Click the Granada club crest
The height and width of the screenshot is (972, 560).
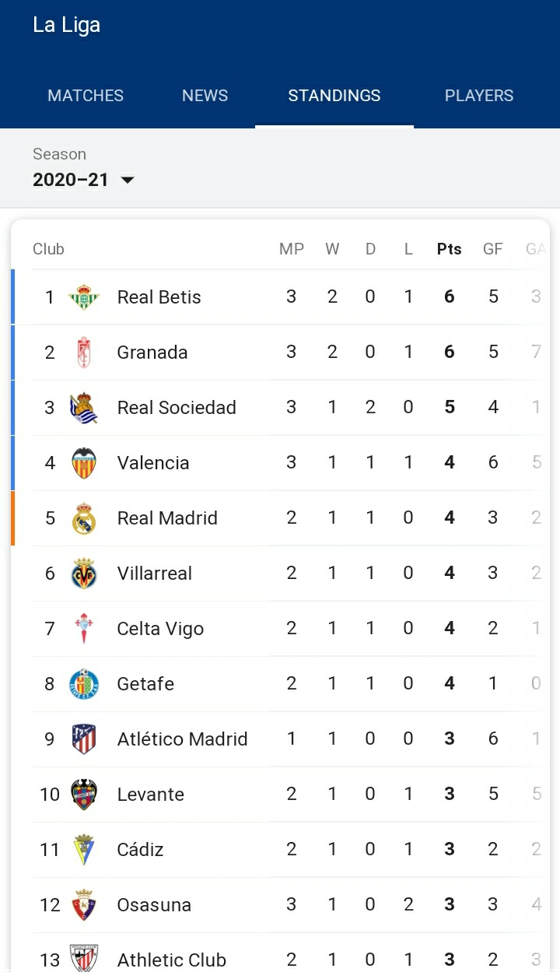[x=84, y=353]
